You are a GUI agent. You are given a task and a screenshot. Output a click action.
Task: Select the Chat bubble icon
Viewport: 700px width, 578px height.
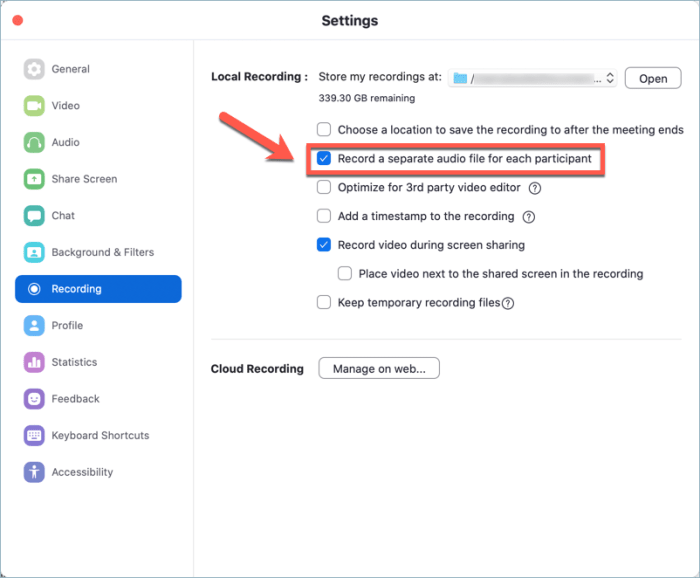coord(35,216)
